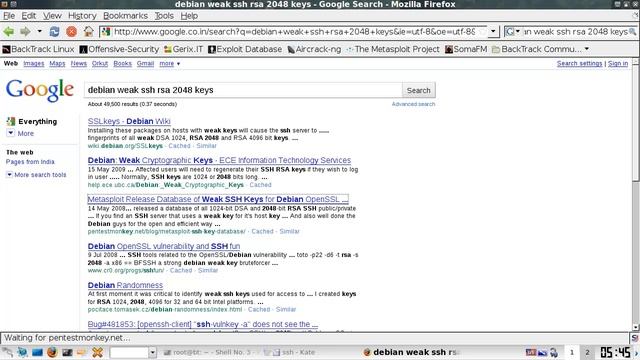Open the Gerix.IT bookmark
Viewport: 640px width, 360px height.
tap(183, 49)
